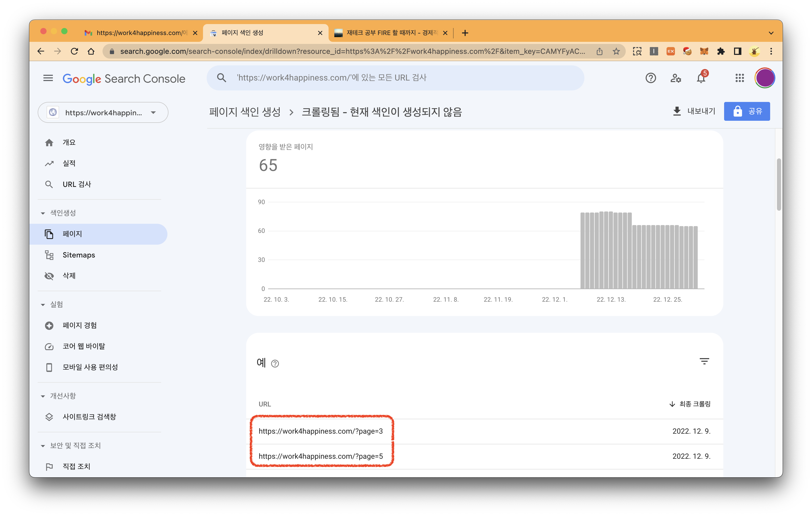This screenshot has width=812, height=516.
Task: Click the Search Console help question mark icon
Action: [651, 78]
